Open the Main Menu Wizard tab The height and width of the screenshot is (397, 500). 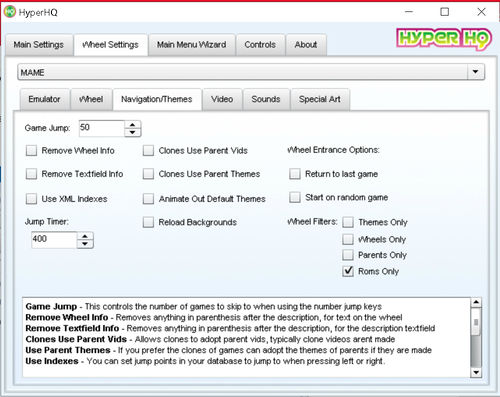[192, 45]
